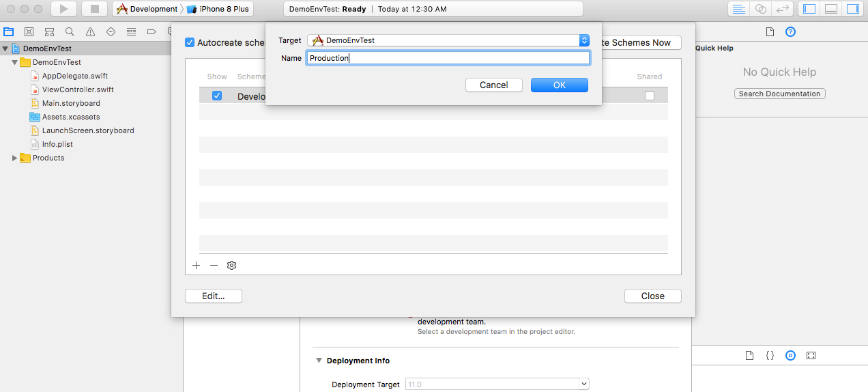Close the Manage Schemes dialog
Viewport: 868px width, 392px height.
[x=653, y=296]
